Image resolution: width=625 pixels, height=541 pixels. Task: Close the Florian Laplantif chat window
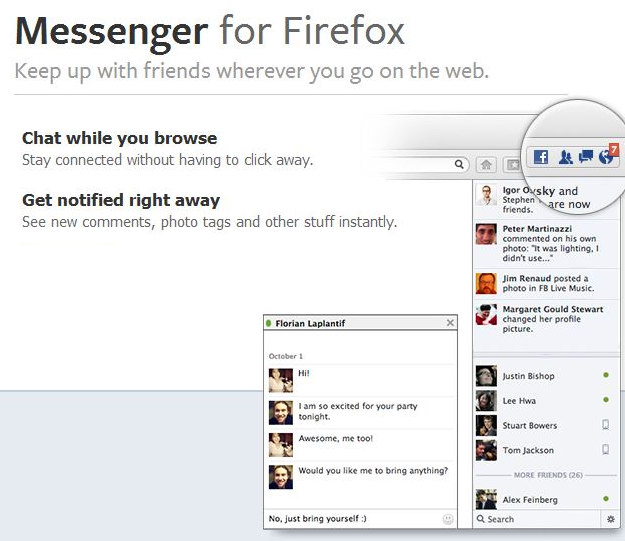click(x=449, y=323)
